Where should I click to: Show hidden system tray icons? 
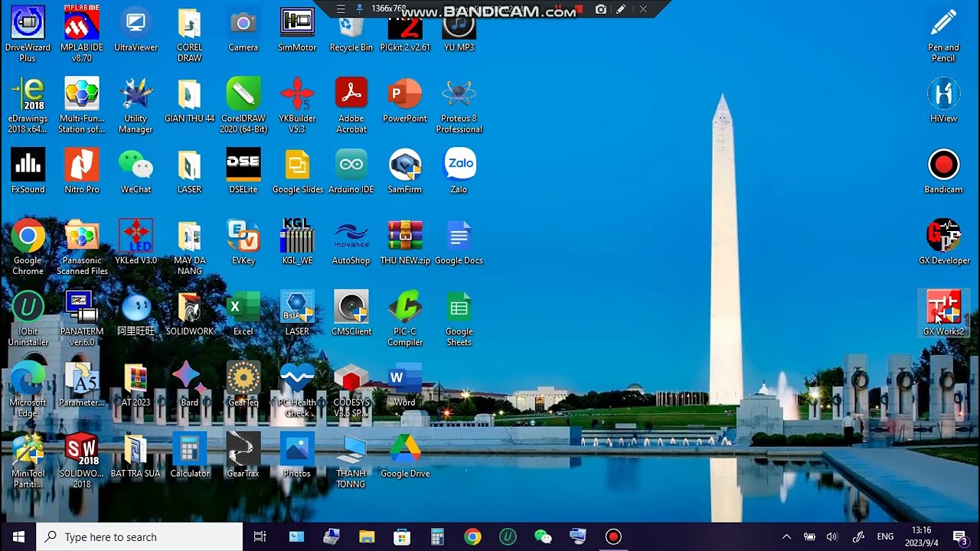click(x=786, y=536)
